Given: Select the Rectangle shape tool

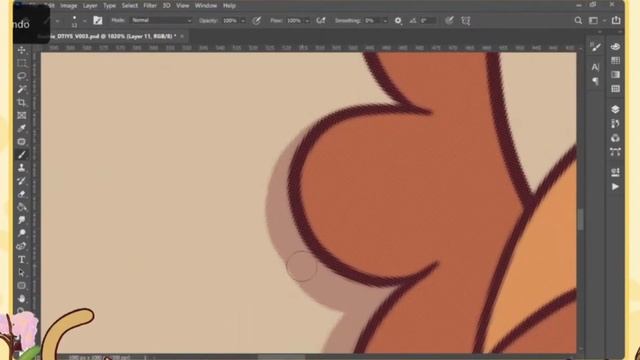Looking at the screenshot, I should [22, 286].
